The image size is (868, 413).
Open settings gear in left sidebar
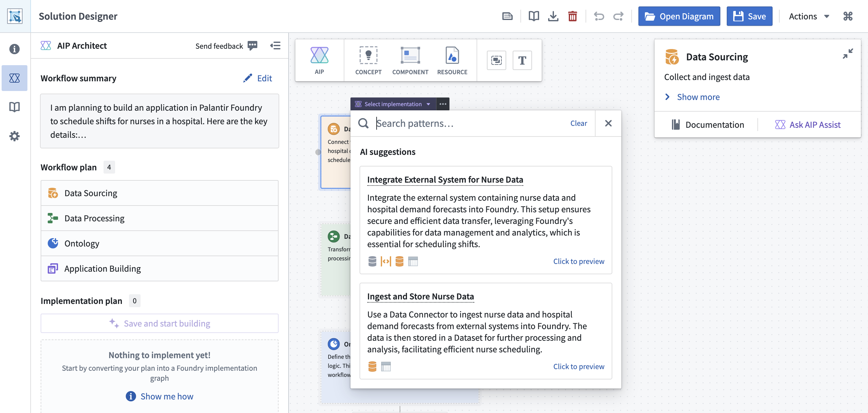click(x=15, y=136)
